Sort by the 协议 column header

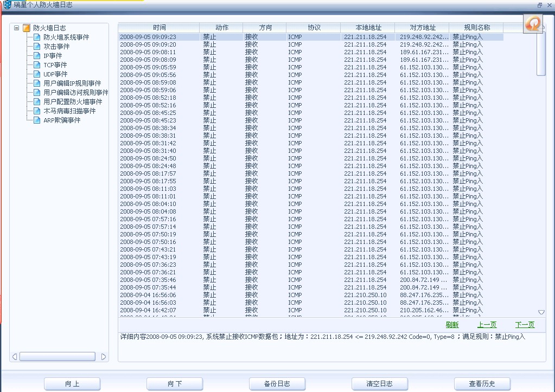(x=314, y=28)
